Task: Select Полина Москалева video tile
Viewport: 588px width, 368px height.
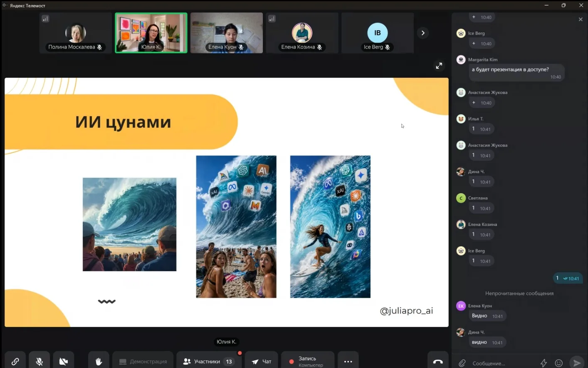Action: coord(75,33)
